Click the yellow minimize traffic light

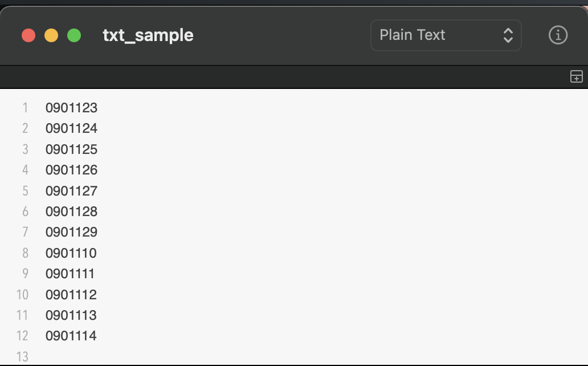[x=51, y=35]
